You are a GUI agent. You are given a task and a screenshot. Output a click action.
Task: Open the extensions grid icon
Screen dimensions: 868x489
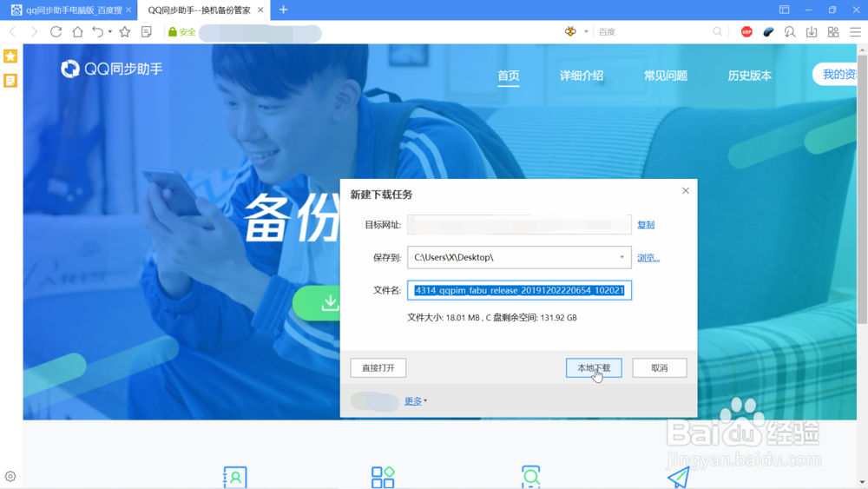tap(833, 32)
